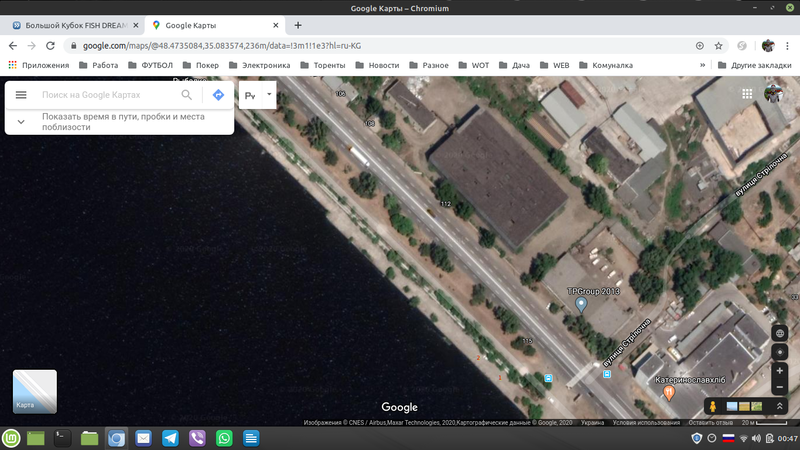
Task: Open the first photo thumbnail in imagery strip
Action: tap(732, 407)
